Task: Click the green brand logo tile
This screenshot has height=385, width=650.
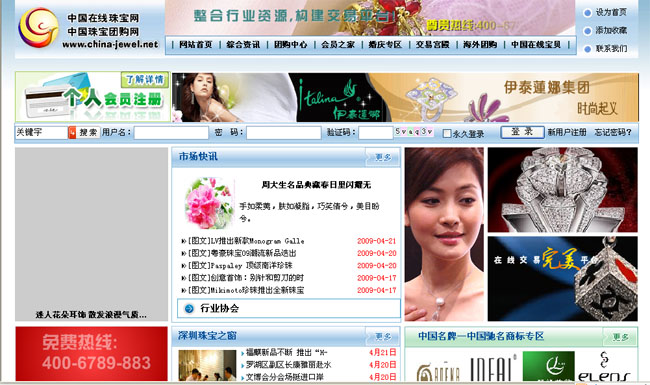Action: (x=548, y=366)
